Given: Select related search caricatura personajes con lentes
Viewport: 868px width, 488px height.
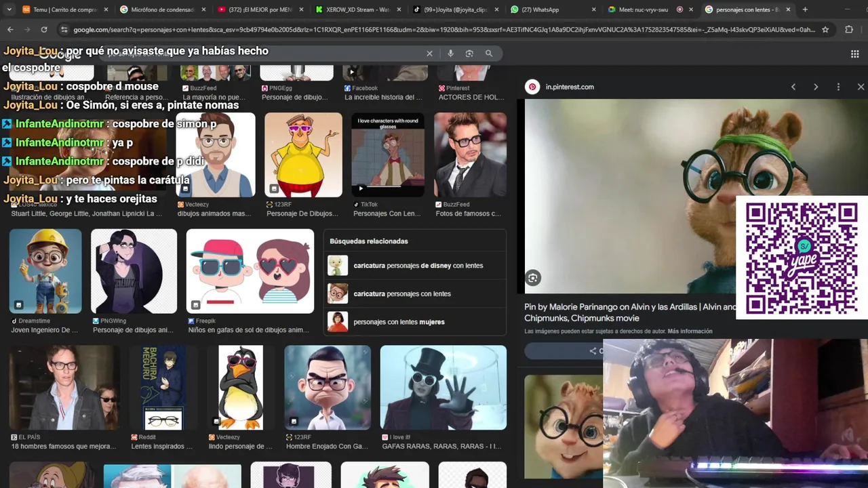Looking at the screenshot, I should click(416, 293).
